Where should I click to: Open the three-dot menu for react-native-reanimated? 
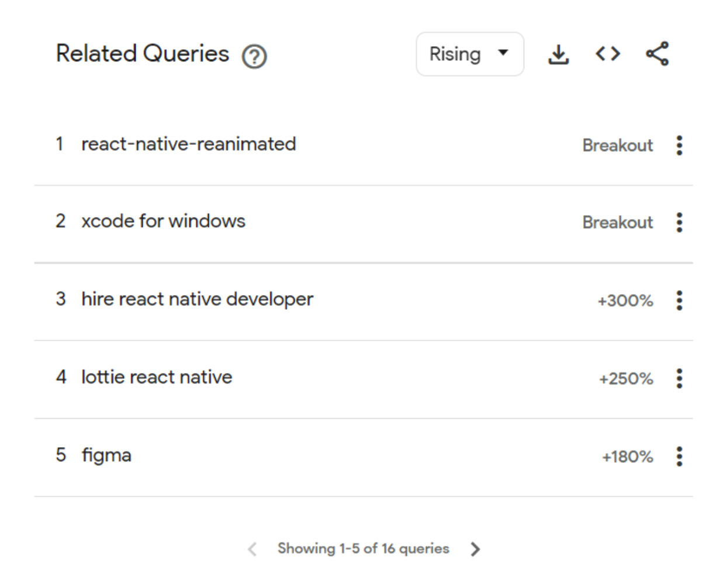coord(679,146)
